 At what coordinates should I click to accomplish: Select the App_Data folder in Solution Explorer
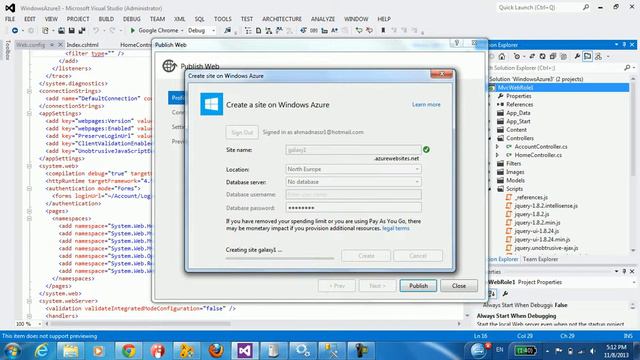(518, 113)
